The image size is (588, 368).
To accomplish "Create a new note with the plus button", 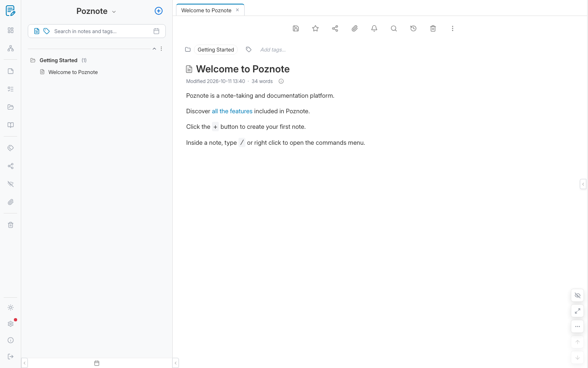I will coord(159,11).
